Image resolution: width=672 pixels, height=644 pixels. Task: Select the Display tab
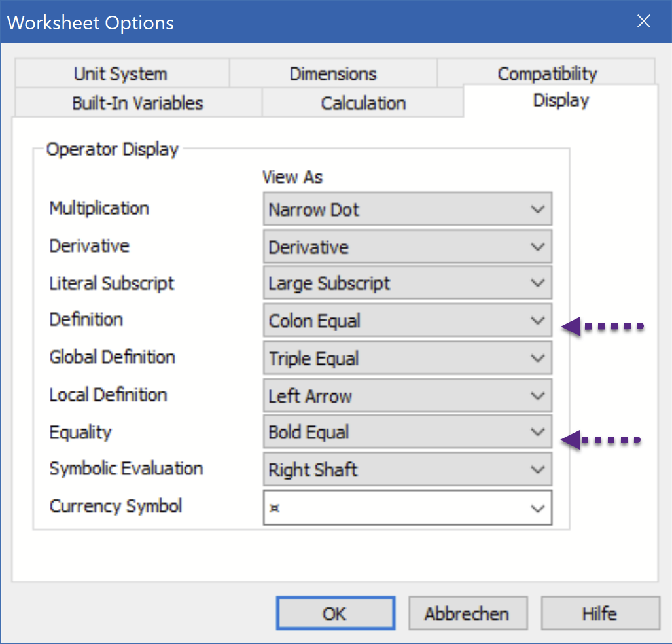point(561,101)
